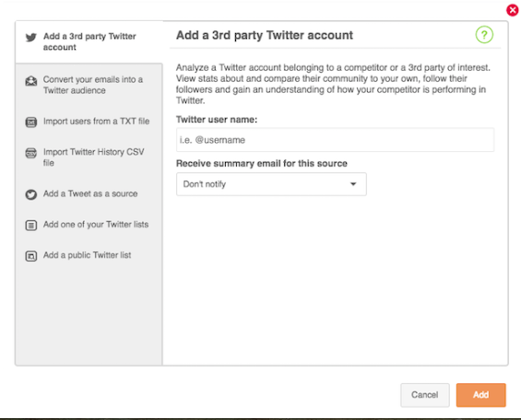
Task: Click the Twitter lists icon
Action: 31,226
